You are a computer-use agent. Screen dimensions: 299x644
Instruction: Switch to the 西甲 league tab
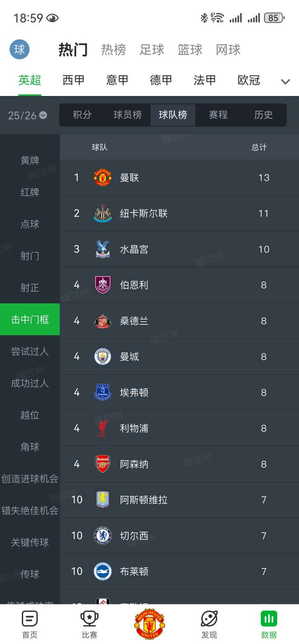pos(74,80)
